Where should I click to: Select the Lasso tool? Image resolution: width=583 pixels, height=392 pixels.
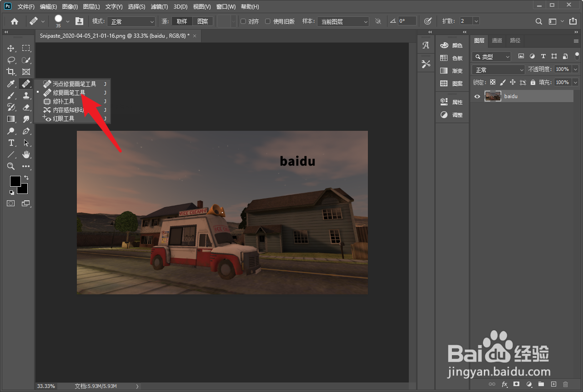[11, 60]
